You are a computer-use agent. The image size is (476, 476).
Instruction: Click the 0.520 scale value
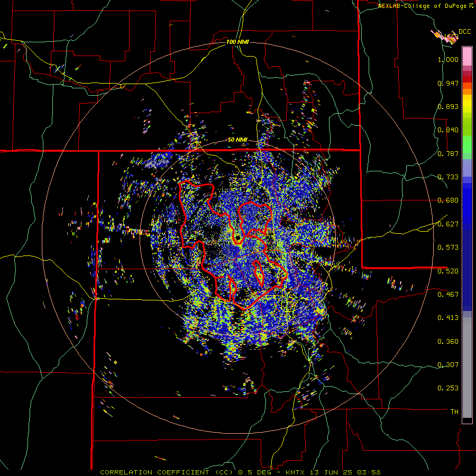click(448, 271)
